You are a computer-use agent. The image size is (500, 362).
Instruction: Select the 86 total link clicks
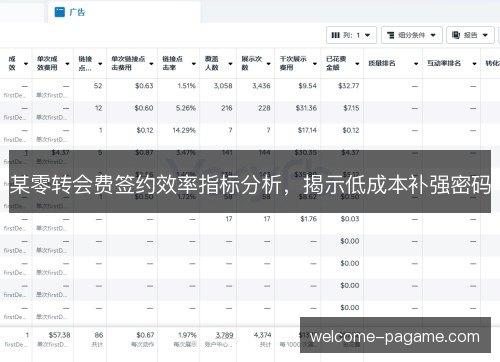pyautogui.click(x=99, y=335)
